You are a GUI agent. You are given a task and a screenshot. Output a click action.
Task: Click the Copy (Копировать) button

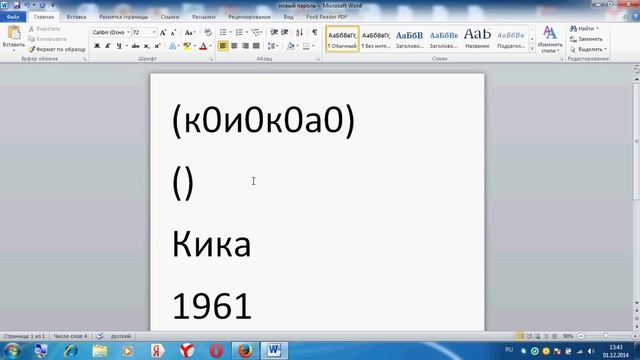(47, 39)
